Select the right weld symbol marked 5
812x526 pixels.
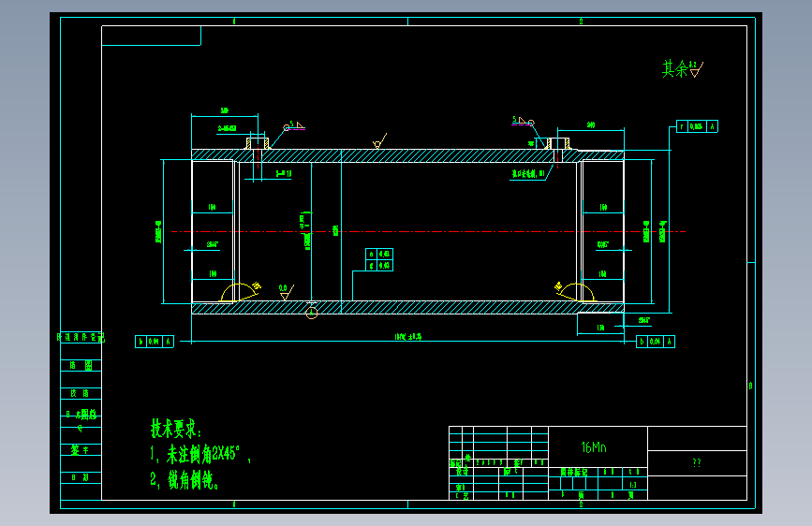[523, 122]
